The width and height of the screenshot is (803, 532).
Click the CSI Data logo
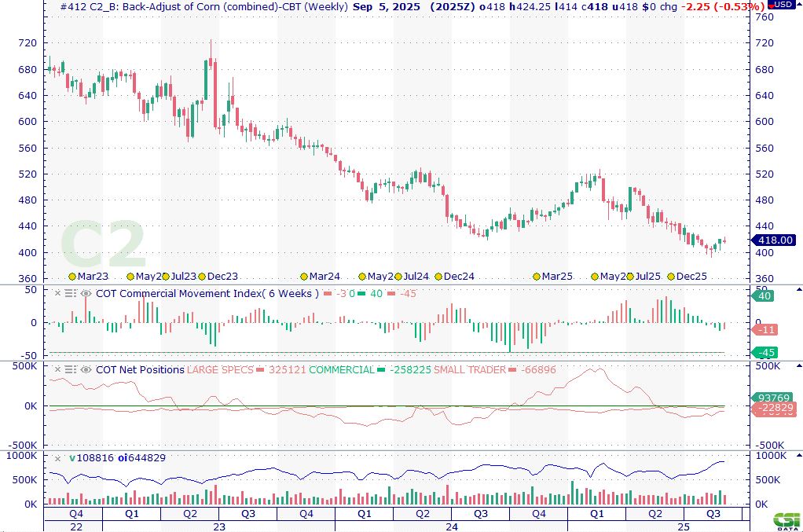click(x=786, y=521)
